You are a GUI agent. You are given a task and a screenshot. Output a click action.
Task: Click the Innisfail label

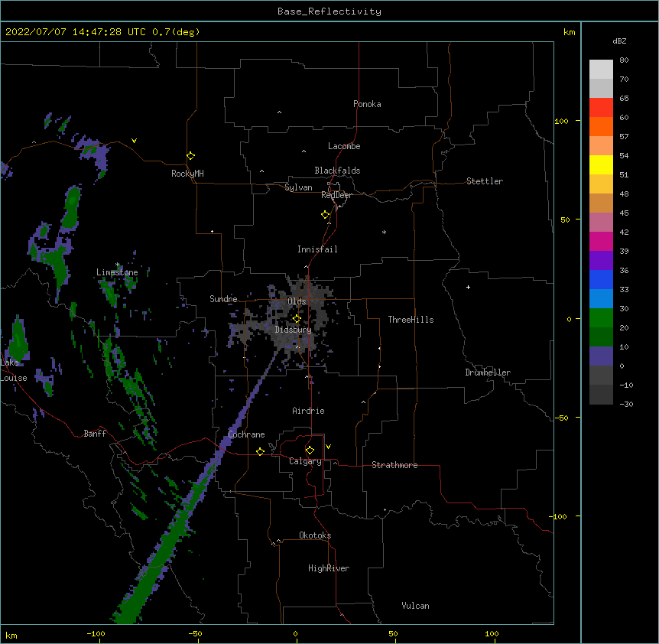[x=317, y=249]
